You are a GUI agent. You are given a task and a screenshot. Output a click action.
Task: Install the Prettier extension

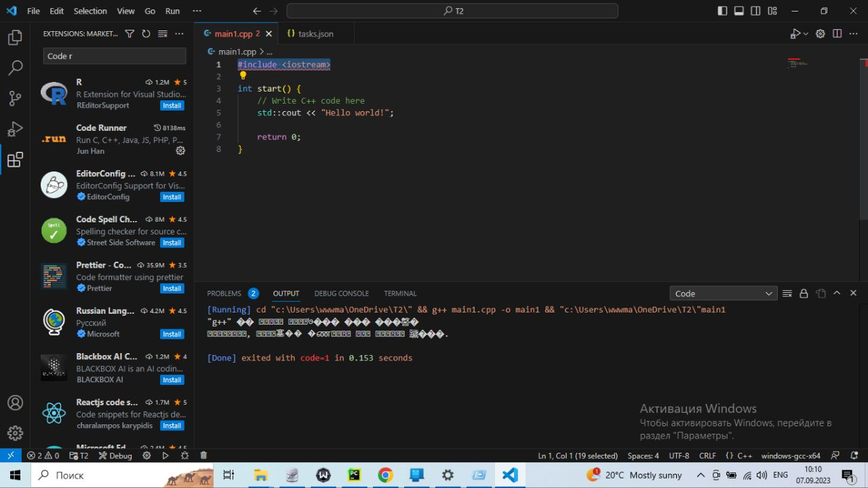point(172,289)
